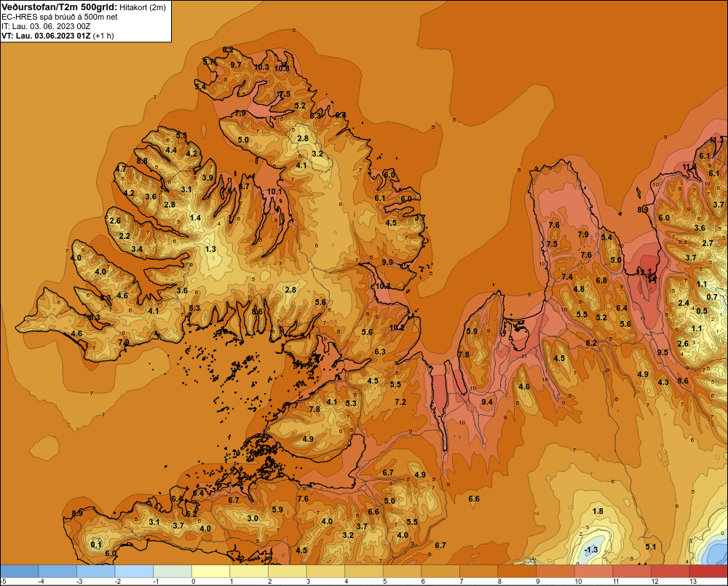Select the 8.8 temperature value
Viewport: 728px width, 586px height.
[142, 161]
